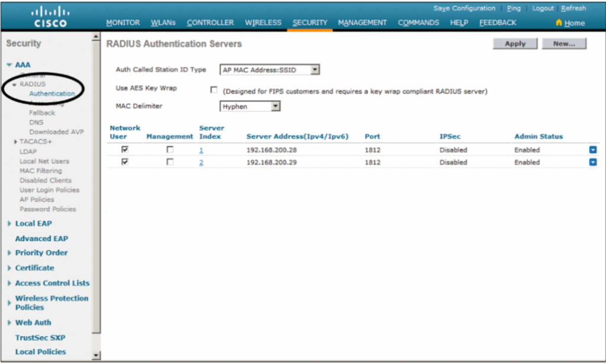Viewport: 606px width, 364px height.
Task: Open LDAP settings in sidebar
Action: point(28,152)
